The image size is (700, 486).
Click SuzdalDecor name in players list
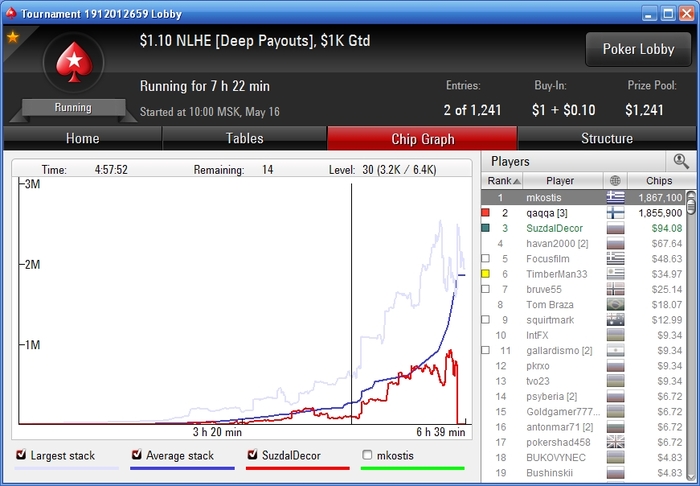point(554,228)
